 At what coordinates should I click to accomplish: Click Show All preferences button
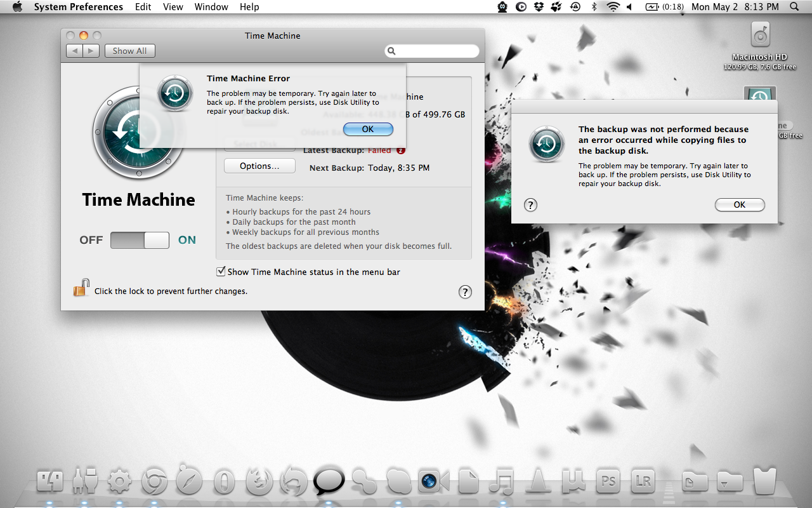(x=129, y=51)
